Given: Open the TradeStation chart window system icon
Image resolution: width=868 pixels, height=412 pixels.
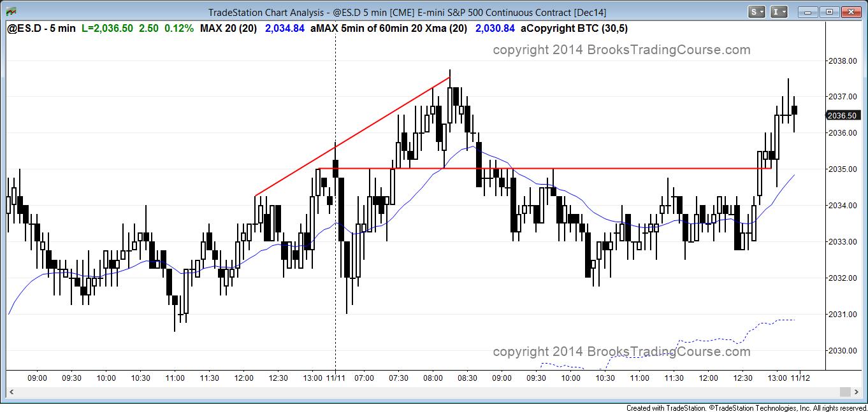Looking at the screenshot, I should 11,11.
